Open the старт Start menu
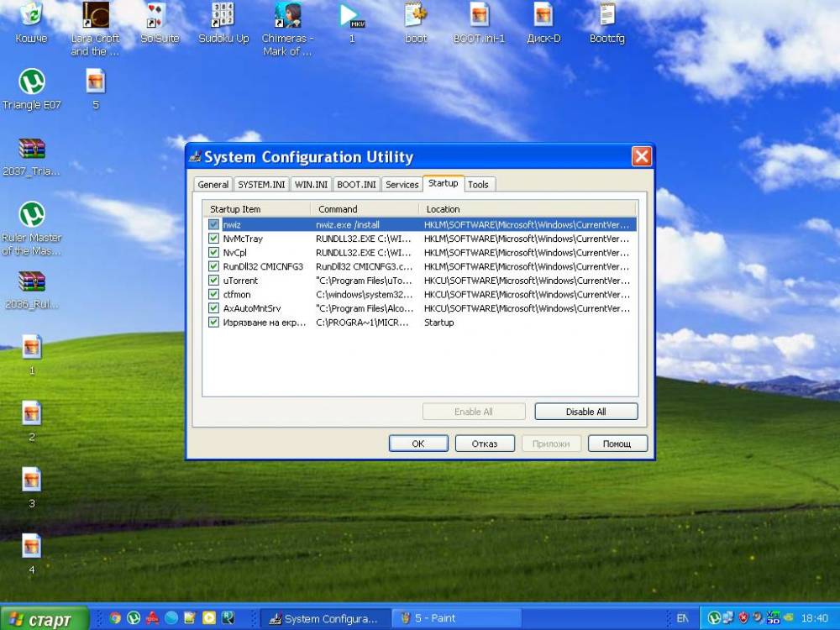Image resolution: width=840 pixels, height=630 pixels. coord(44,618)
